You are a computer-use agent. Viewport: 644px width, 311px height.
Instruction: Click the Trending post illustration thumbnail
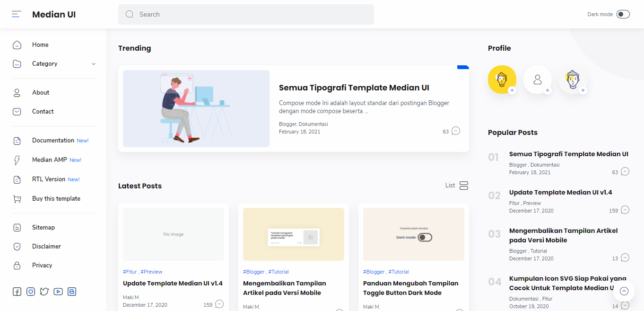[196, 108]
